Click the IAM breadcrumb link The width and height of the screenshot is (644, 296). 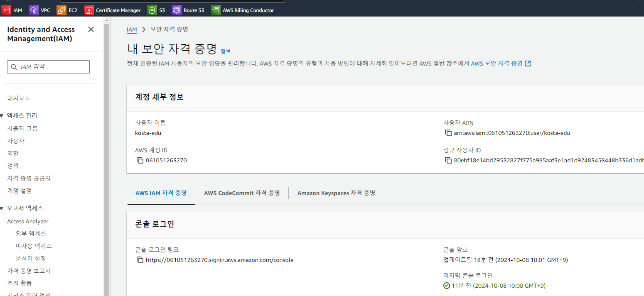tap(132, 29)
